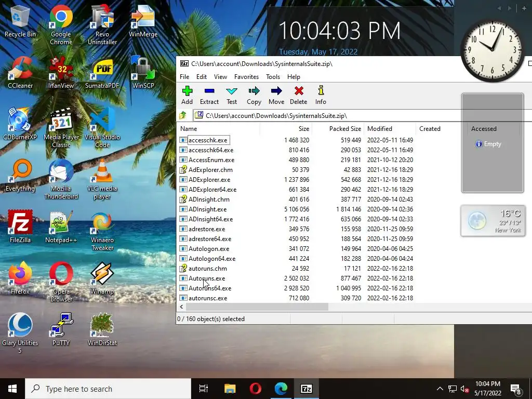Open File Explorer from the taskbar
The height and width of the screenshot is (399, 532).
coord(230,389)
